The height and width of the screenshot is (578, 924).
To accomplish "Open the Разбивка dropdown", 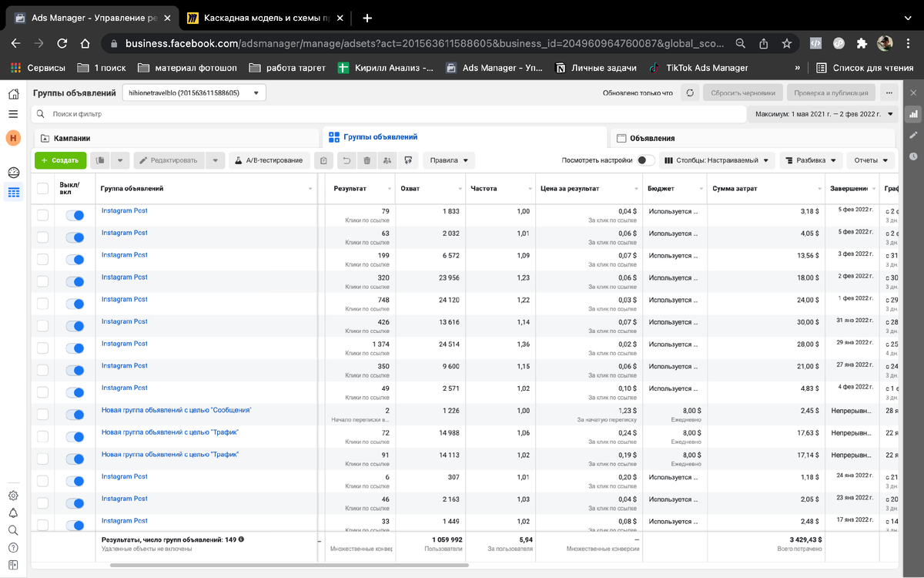I will [811, 160].
